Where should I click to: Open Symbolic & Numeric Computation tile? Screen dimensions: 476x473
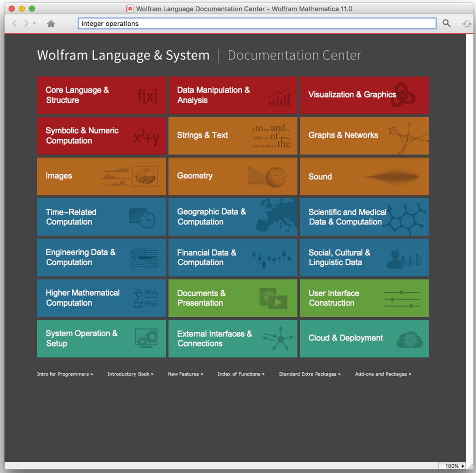(x=101, y=136)
